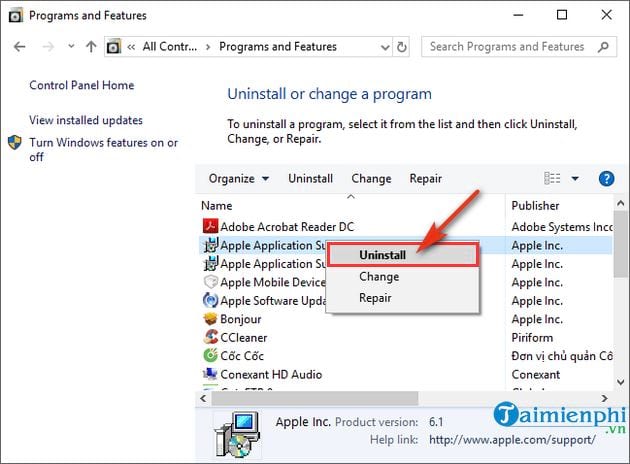Click the search magnifier icon
630x464 pixels.
pyautogui.click(x=603, y=47)
